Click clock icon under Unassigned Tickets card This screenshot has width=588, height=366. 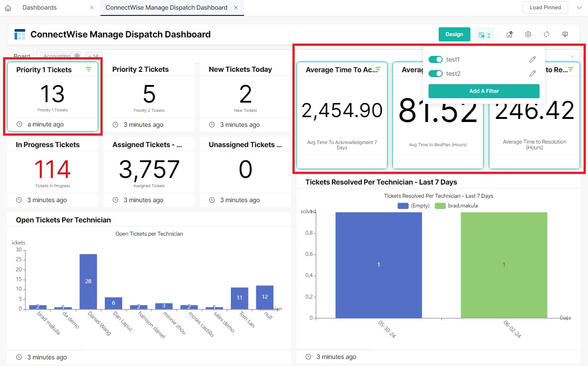pyautogui.click(x=212, y=200)
